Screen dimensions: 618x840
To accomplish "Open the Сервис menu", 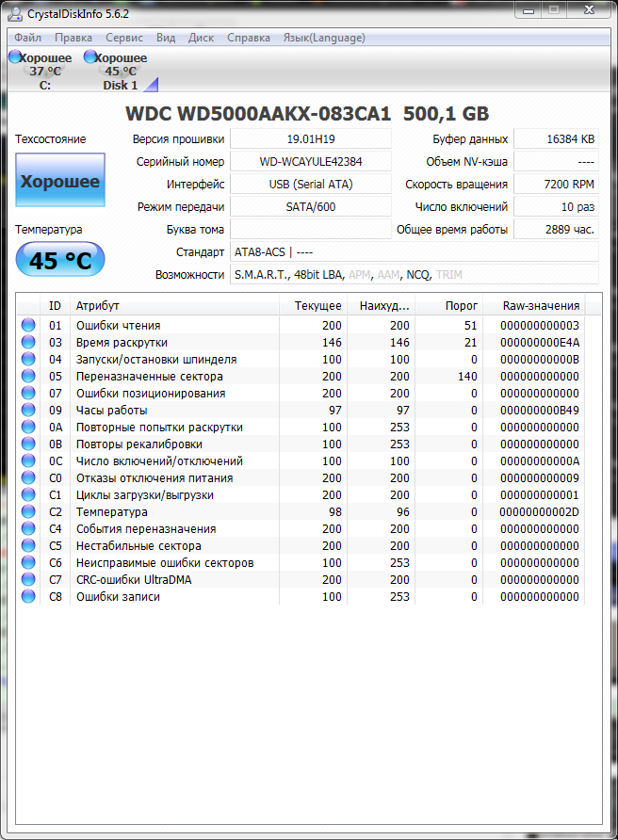I will 124,38.
